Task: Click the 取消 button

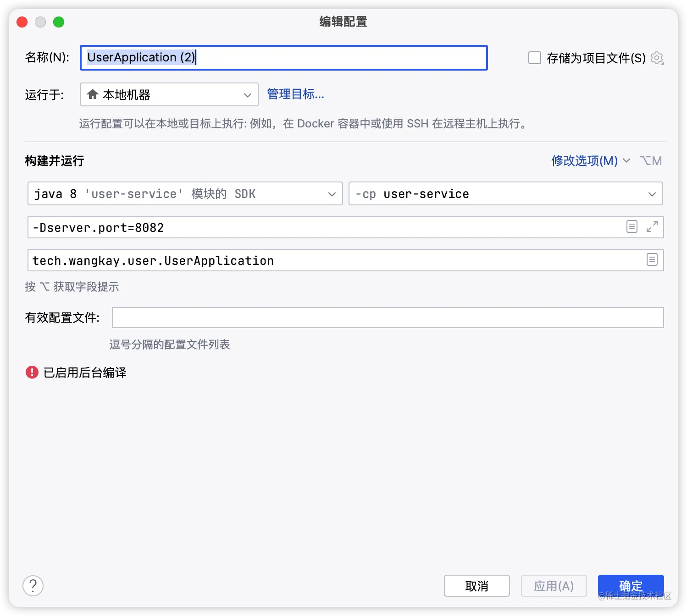Action: pos(477,586)
